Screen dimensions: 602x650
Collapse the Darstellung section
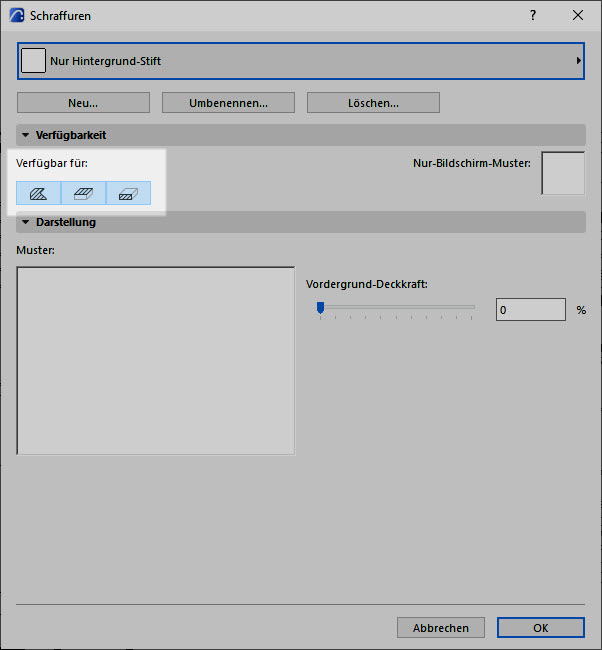pyautogui.click(x=24, y=222)
